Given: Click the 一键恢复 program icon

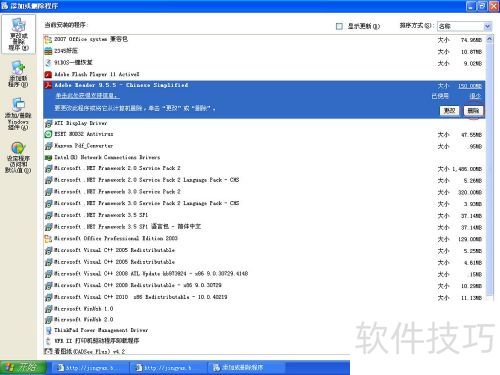Looking at the screenshot, I should (x=48, y=63).
